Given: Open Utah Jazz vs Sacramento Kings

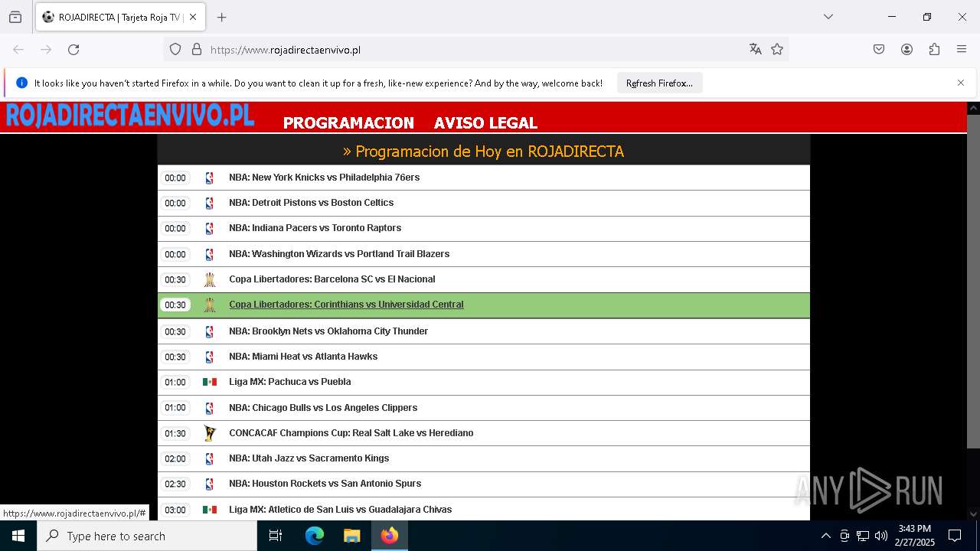Looking at the screenshot, I should pyautogui.click(x=309, y=458).
